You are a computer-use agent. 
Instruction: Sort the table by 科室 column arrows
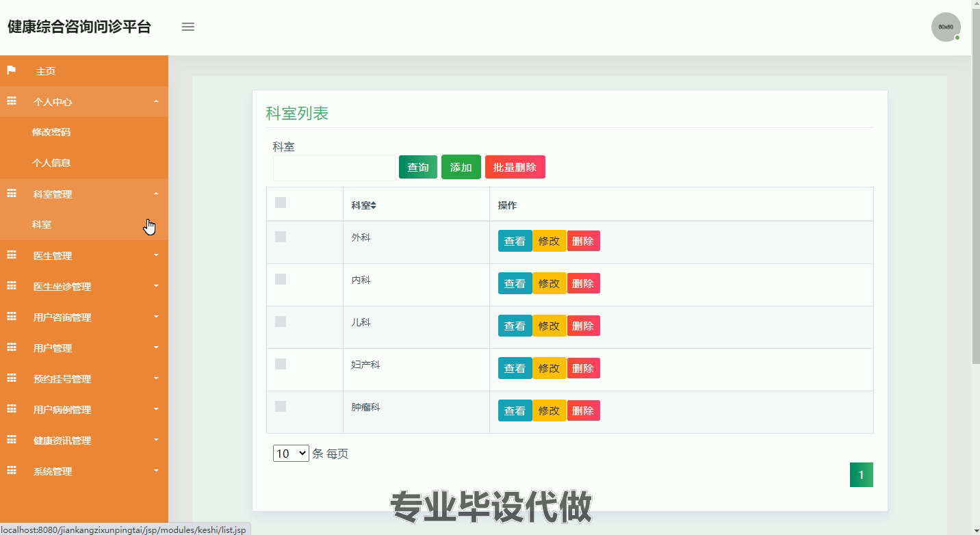point(374,205)
